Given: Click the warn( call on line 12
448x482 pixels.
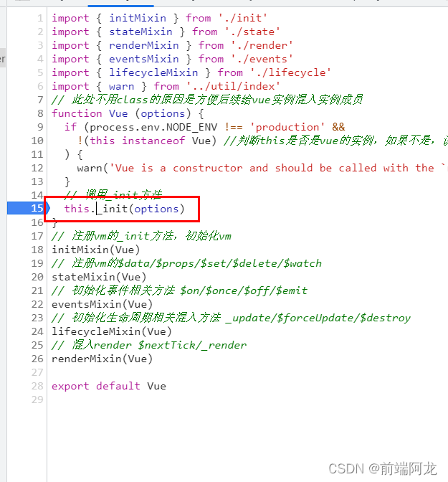Looking at the screenshot, I should [x=92, y=168].
